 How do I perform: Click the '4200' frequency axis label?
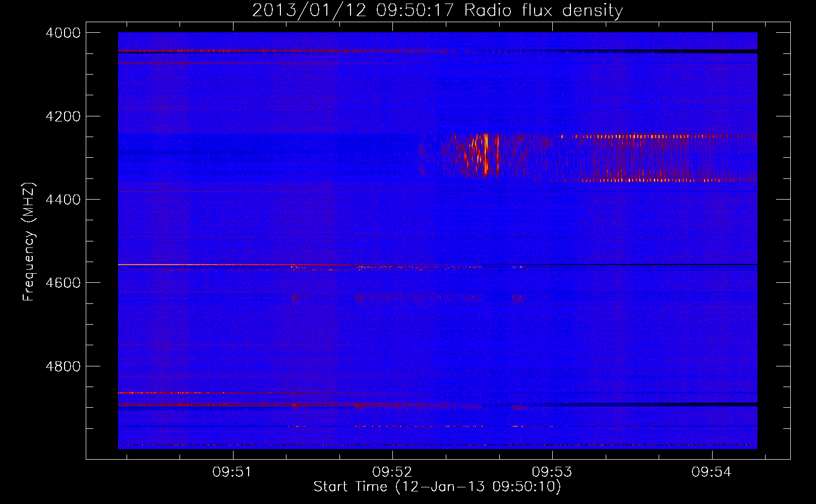[63, 116]
